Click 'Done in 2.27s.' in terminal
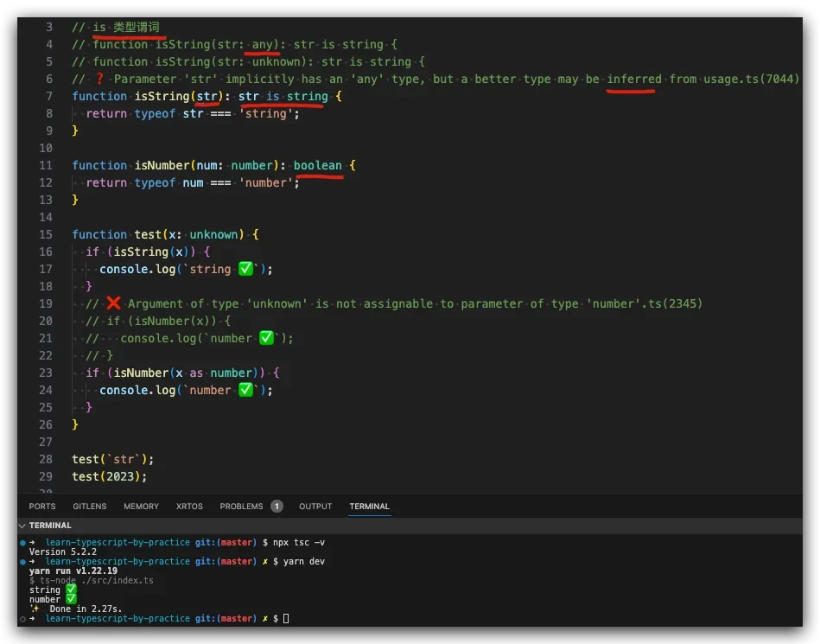 click(86, 609)
